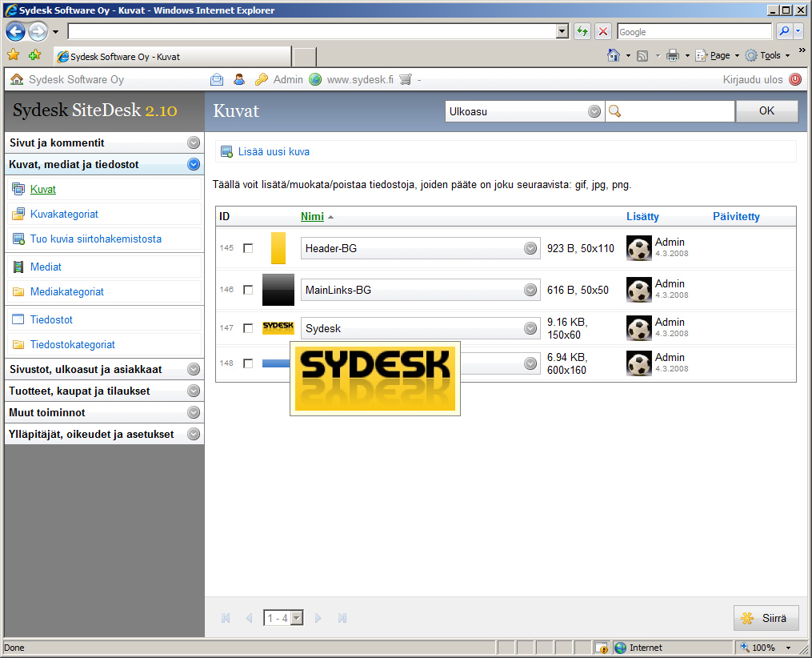Expand the Sivut ja kommentit section

[x=194, y=142]
